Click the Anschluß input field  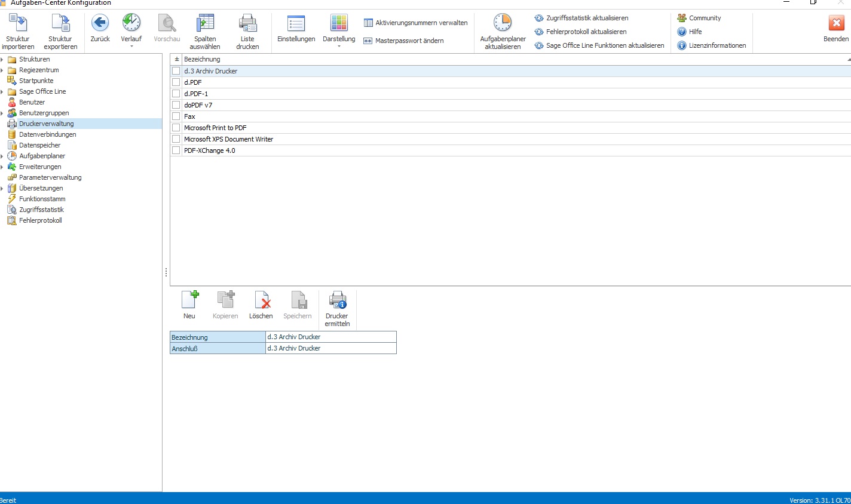point(331,348)
